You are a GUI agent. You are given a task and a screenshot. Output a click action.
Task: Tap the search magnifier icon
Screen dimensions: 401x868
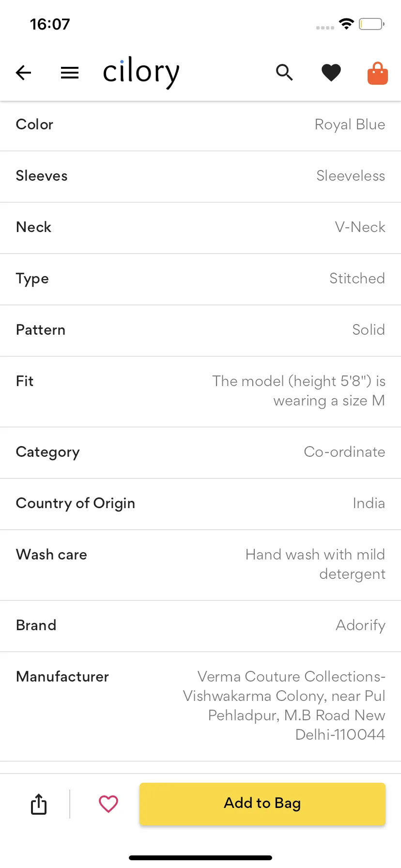284,73
